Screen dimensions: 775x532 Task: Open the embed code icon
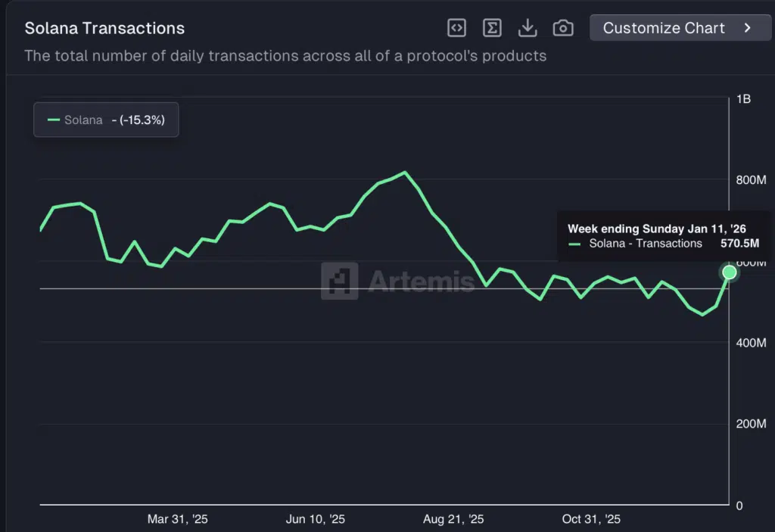click(x=456, y=27)
